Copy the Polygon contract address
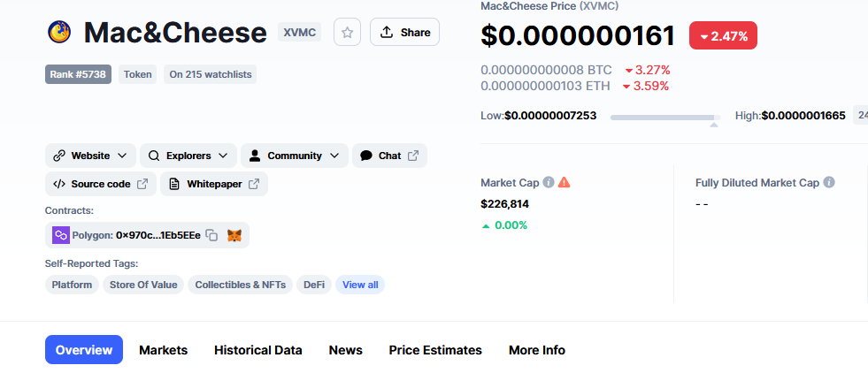This screenshot has height=373, width=868. click(x=211, y=235)
